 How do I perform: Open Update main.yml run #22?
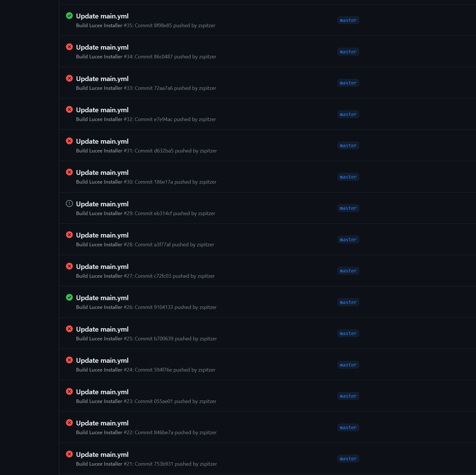point(102,423)
